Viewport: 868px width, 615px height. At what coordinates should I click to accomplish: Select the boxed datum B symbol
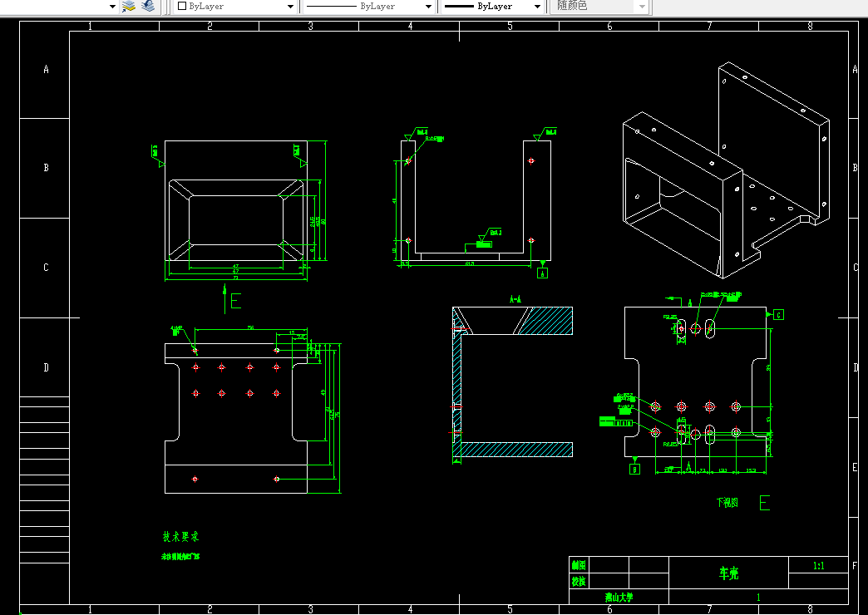coord(635,469)
